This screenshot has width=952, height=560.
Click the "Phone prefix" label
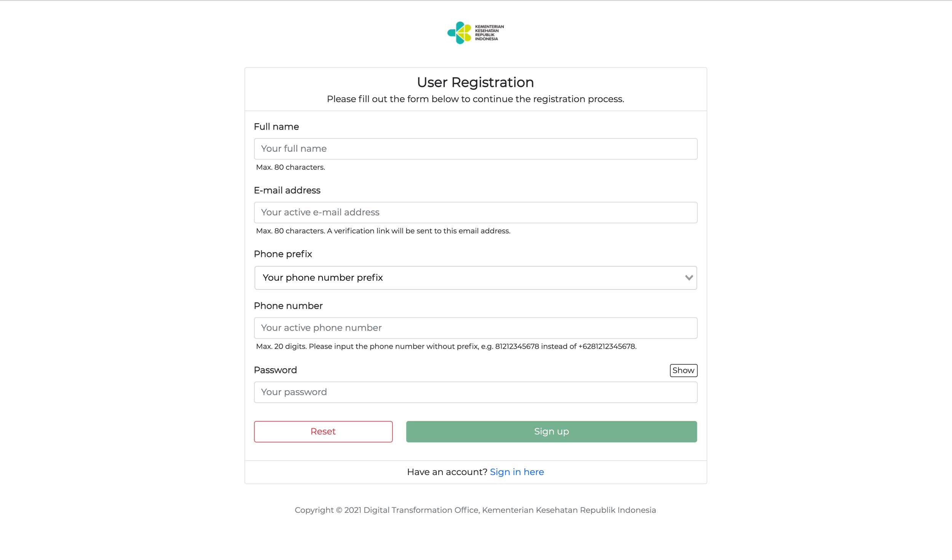(283, 254)
